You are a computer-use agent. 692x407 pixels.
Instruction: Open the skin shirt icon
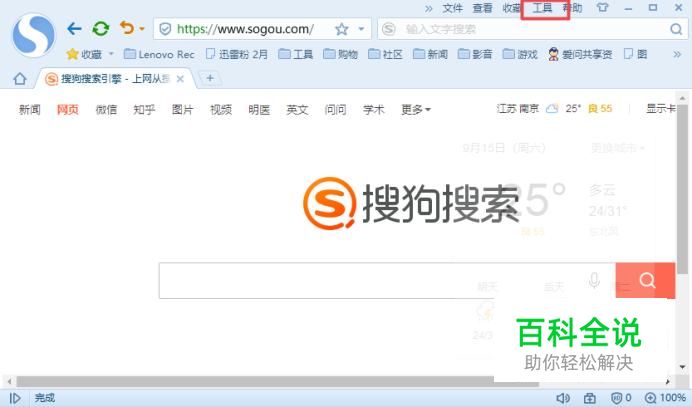602,8
